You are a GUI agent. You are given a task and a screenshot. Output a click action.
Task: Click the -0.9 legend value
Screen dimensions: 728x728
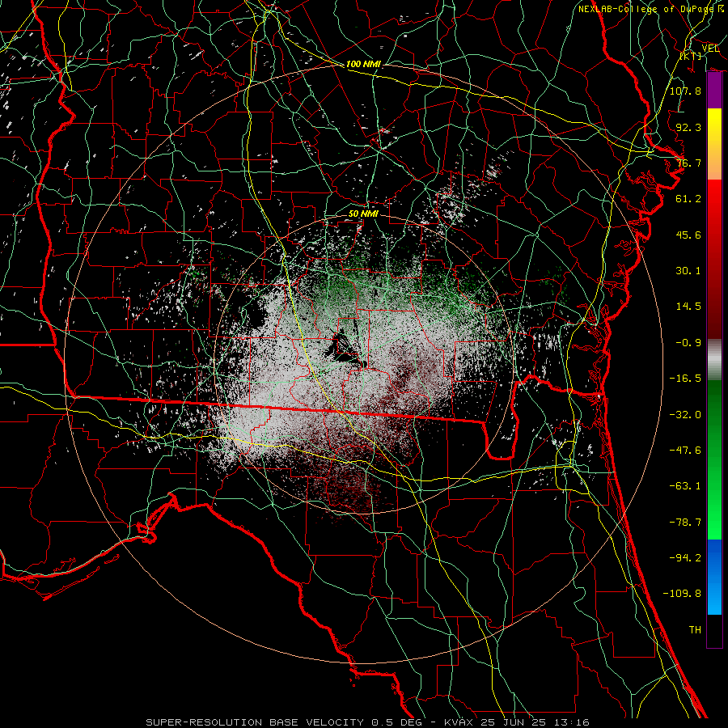point(688,343)
